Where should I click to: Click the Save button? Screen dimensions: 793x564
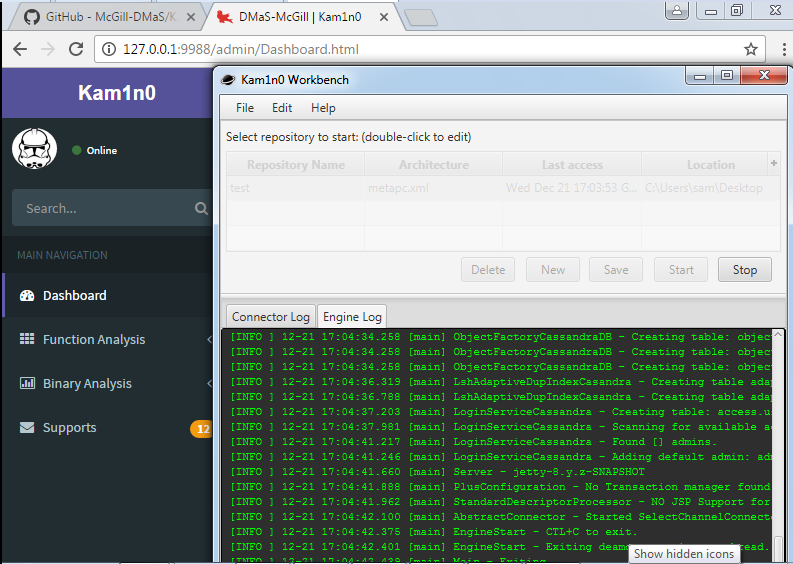615,270
